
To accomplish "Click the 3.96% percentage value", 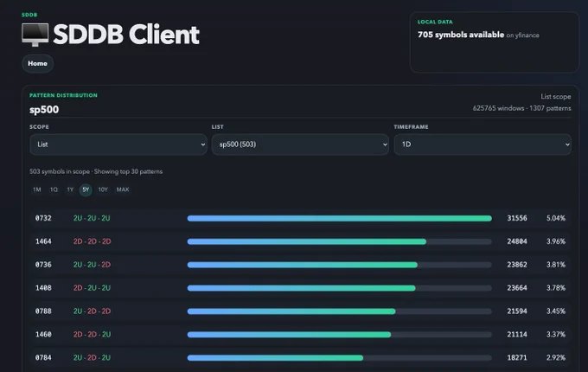I will [556, 241].
